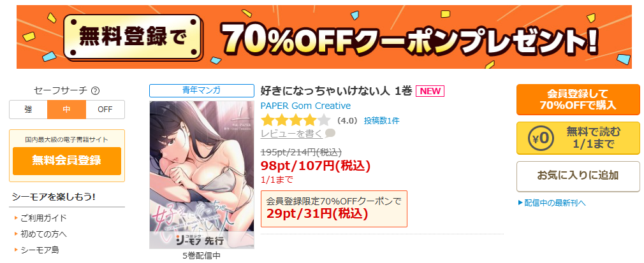Turn SafeSearch OFF
The image size is (644, 263).
coord(105,110)
